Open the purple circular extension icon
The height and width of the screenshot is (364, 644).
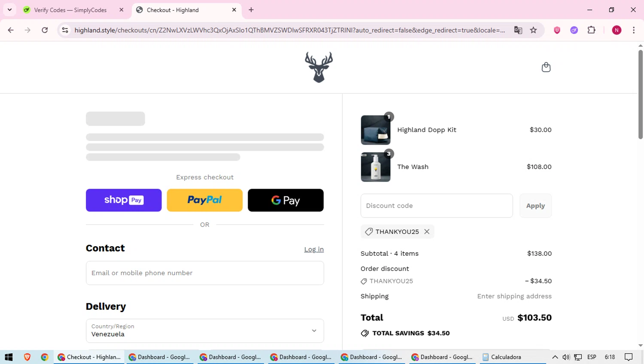click(x=574, y=30)
